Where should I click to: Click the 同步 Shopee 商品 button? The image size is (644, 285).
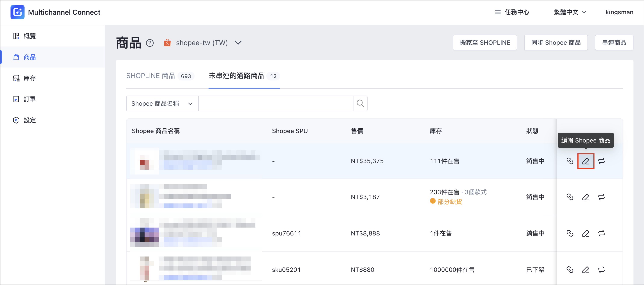556,43
